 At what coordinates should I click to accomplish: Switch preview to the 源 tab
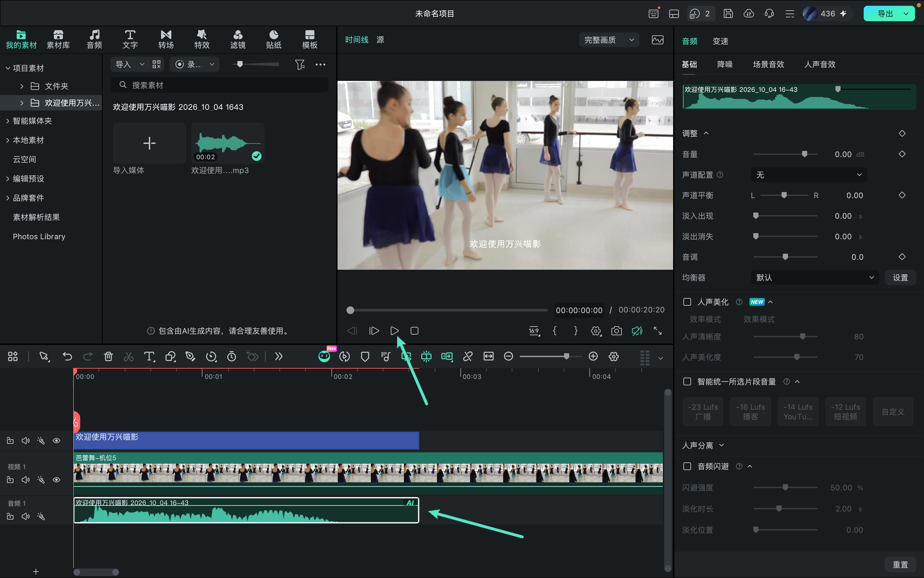coord(380,40)
